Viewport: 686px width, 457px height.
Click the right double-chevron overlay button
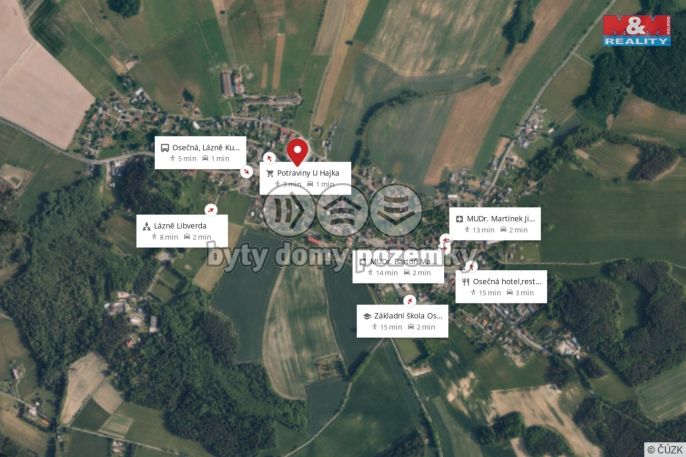pos(289,211)
